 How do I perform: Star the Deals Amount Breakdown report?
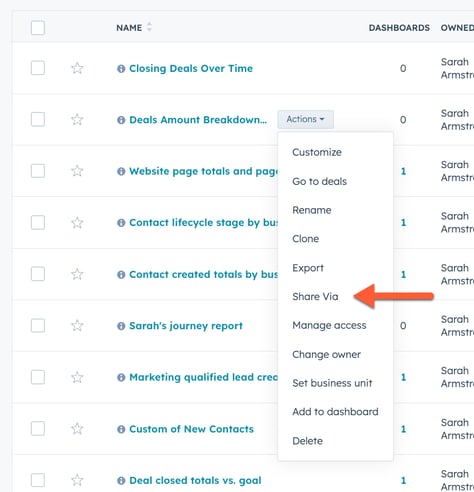(77, 119)
